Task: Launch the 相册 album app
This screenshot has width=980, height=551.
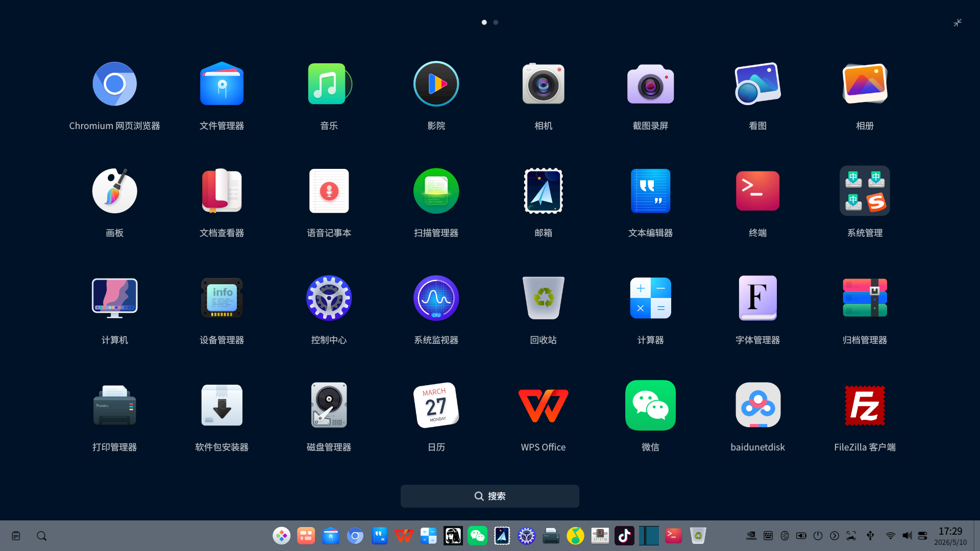Action: (865, 84)
